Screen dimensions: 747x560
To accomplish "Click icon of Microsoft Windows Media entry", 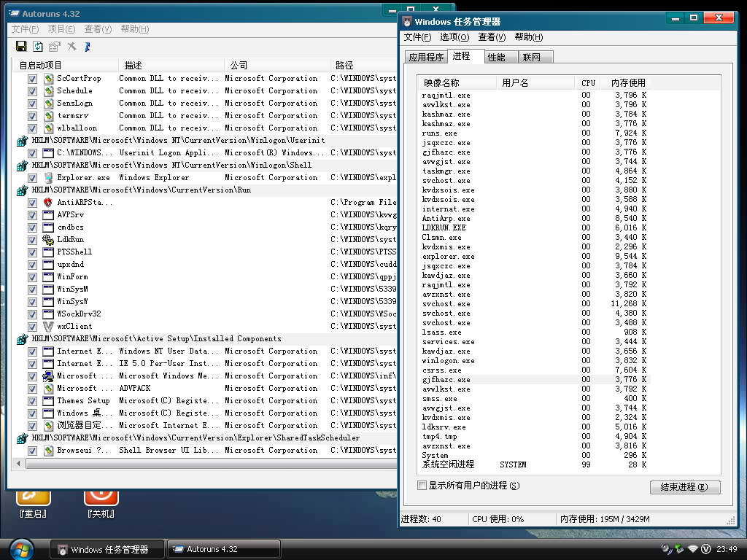I will coord(48,376).
